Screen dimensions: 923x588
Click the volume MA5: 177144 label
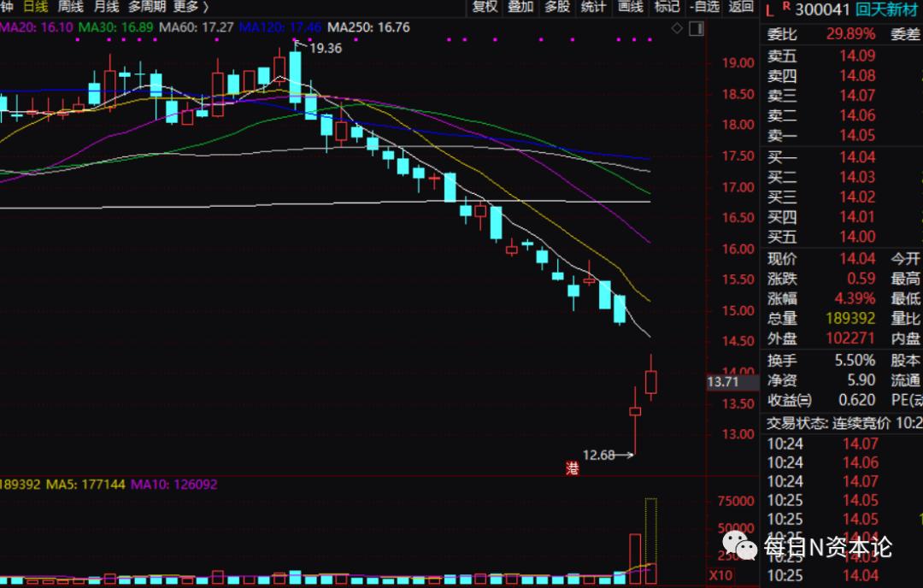click(x=86, y=485)
